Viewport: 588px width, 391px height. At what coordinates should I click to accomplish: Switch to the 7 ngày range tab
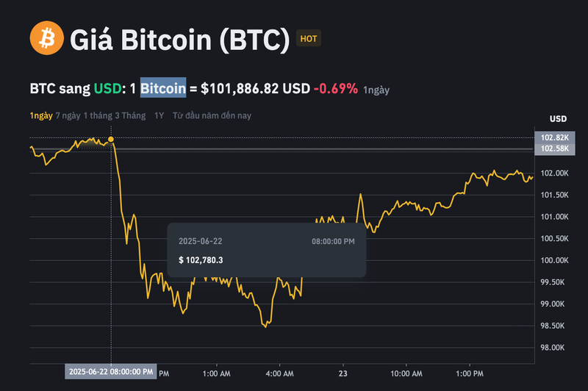(68, 116)
